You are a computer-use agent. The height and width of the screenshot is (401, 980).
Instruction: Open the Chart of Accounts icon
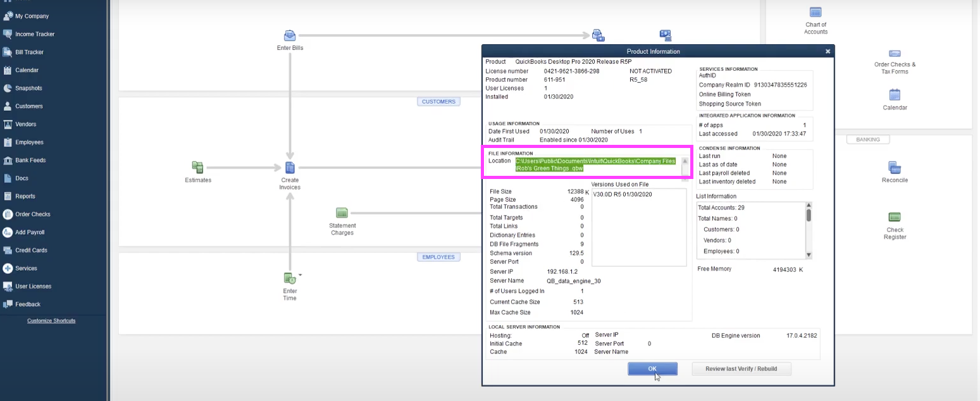pyautogui.click(x=816, y=13)
